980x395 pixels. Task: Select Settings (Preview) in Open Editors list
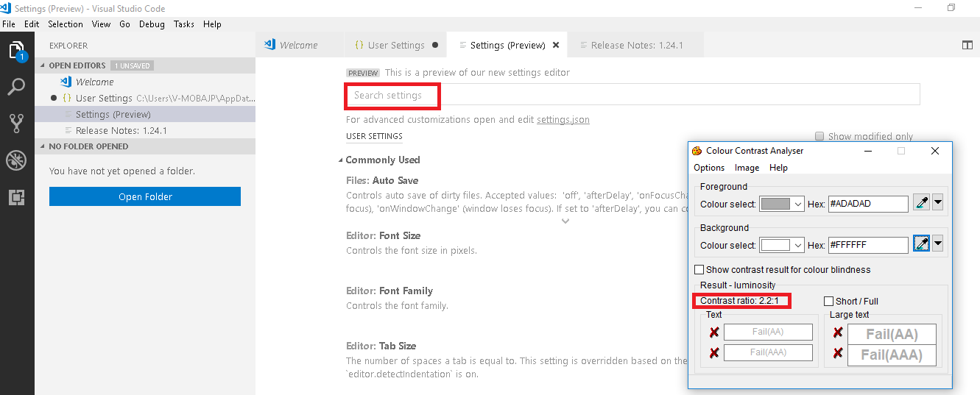point(145,114)
